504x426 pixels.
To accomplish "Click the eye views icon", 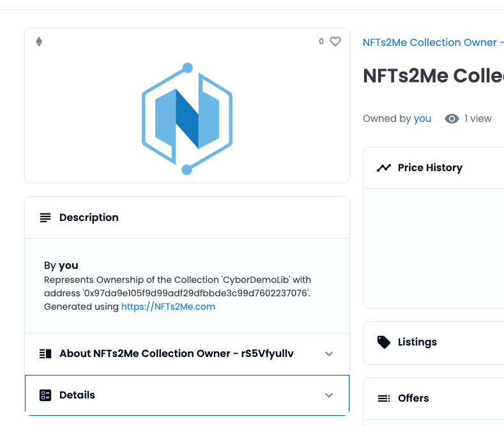I will click(x=452, y=119).
